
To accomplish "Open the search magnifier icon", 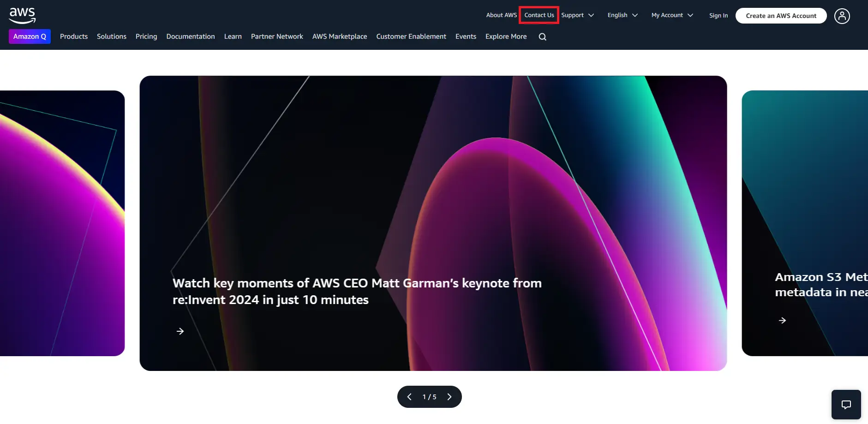I will click(543, 37).
